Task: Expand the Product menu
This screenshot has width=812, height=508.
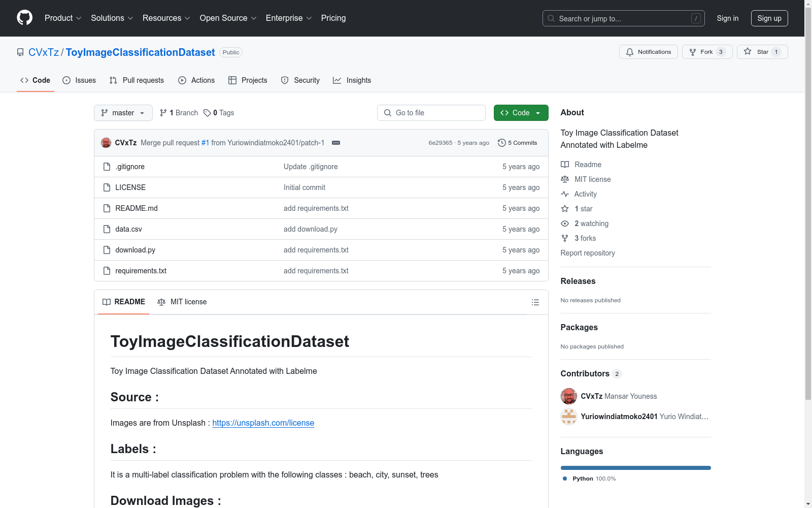Action: pyautogui.click(x=63, y=18)
